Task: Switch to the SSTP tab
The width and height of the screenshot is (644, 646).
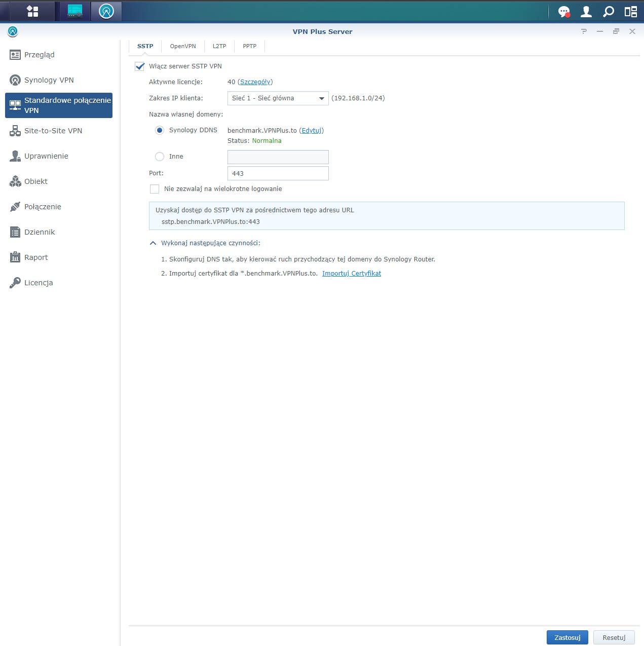Action: point(145,46)
